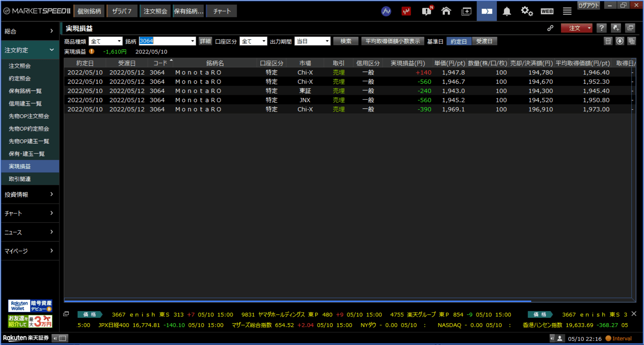Screen dimensions: 644x345
Task: Go to the home screen icon
Action: pyautogui.click(x=446, y=11)
